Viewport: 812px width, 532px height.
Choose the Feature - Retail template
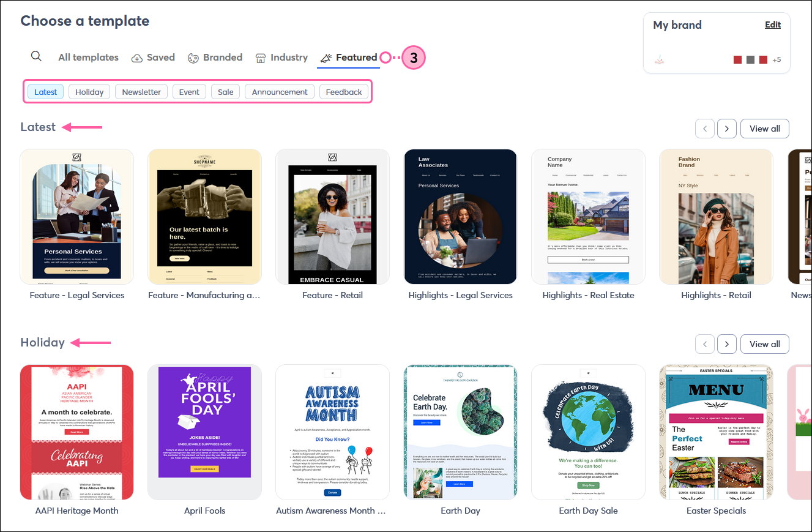click(332, 217)
